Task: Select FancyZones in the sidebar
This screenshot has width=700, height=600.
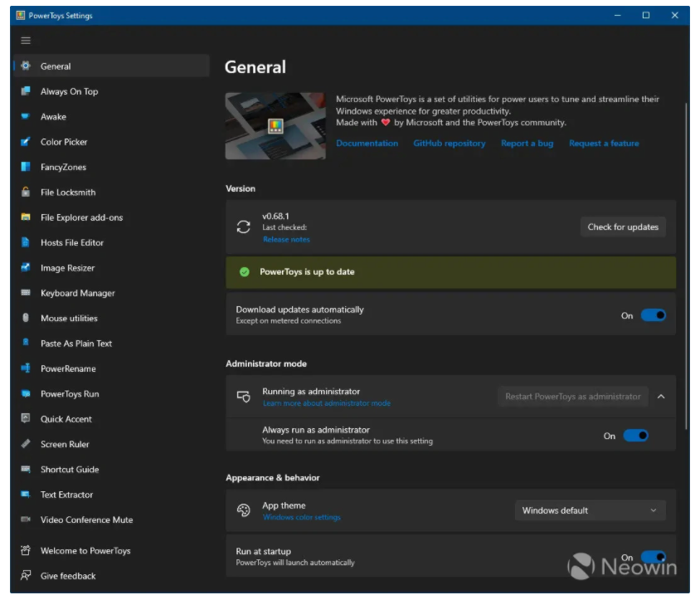Action: [x=112, y=167]
